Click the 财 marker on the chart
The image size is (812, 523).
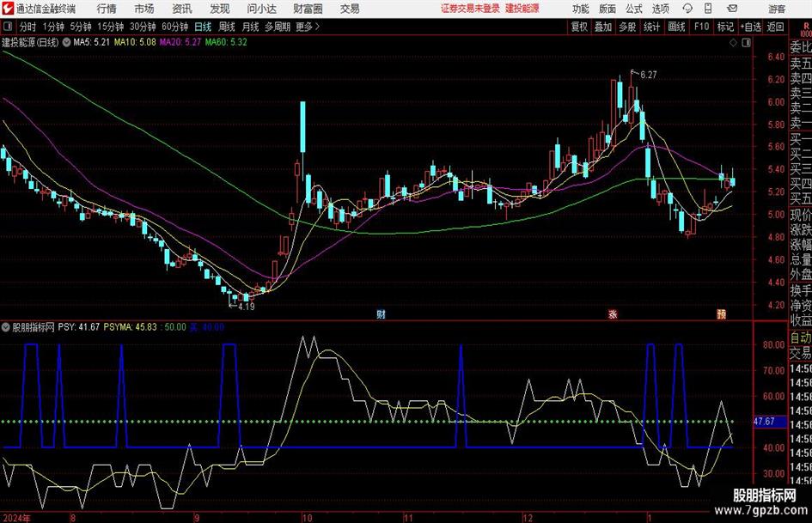click(x=381, y=313)
